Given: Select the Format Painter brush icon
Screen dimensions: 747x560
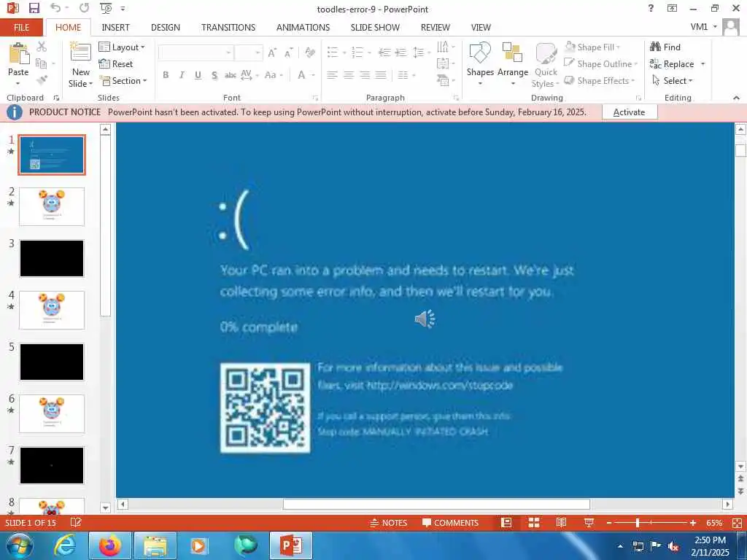Looking at the screenshot, I should (x=42, y=79).
